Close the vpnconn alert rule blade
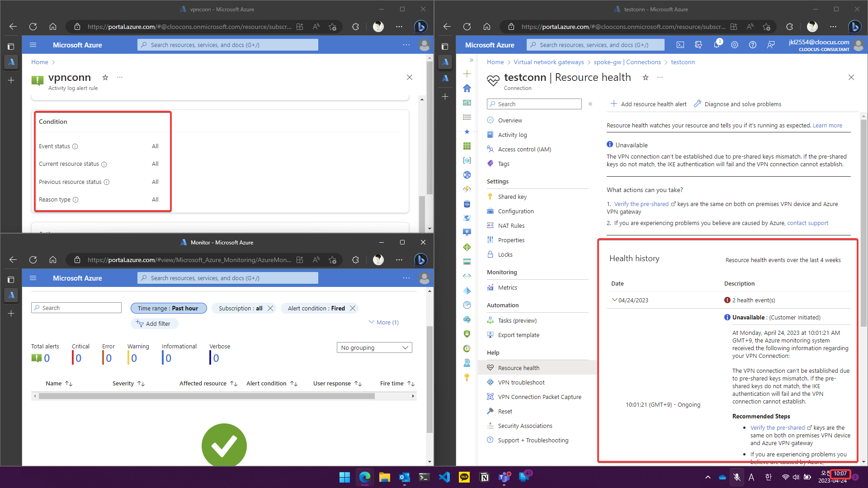The width and height of the screenshot is (868, 488). pyautogui.click(x=410, y=77)
